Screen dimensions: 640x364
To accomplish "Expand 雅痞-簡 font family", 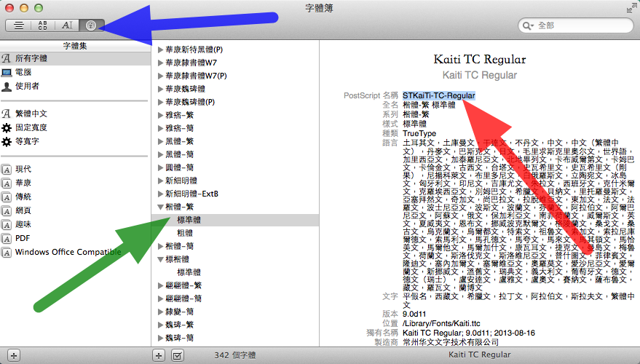I will coord(160,128).
